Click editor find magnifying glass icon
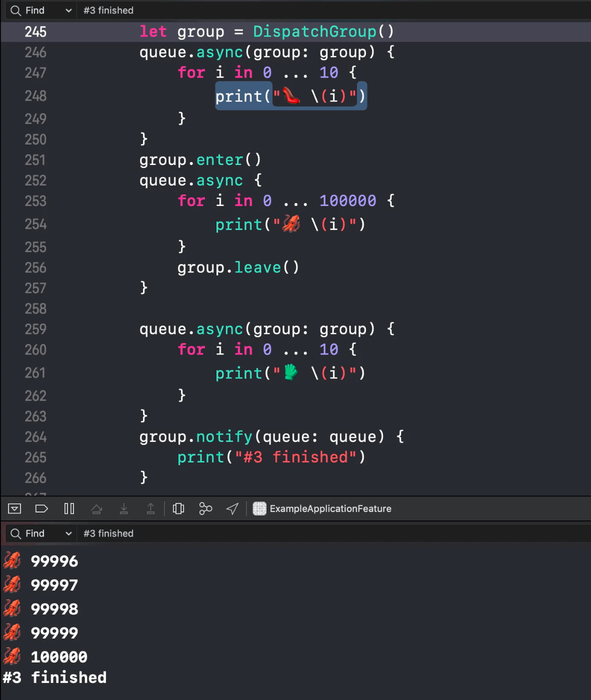The height and width of the screenshot is (700, 591). click(x=15, y=10)
